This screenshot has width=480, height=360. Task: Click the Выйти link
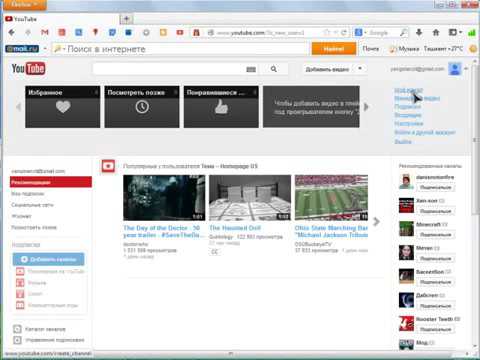click(403, 142)
